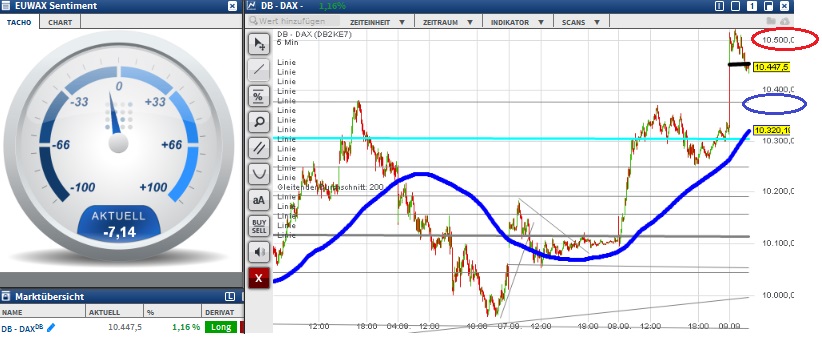Click the folder icon in chart toolbar

click(x=770, y=21)
